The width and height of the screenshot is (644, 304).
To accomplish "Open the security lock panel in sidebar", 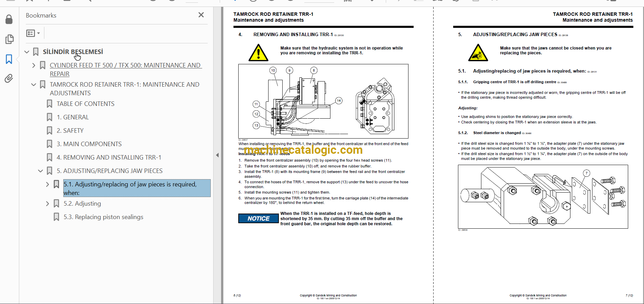I will [x=9, y=19].
